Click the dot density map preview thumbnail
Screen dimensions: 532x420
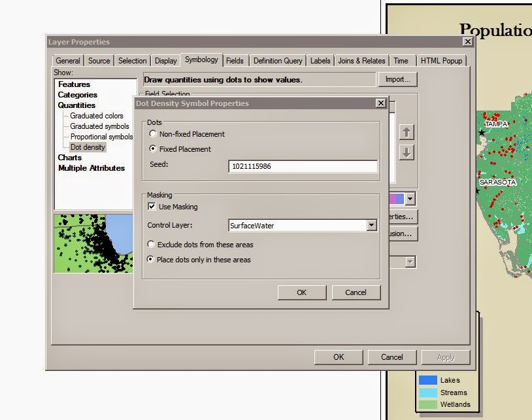pos(92,242)
